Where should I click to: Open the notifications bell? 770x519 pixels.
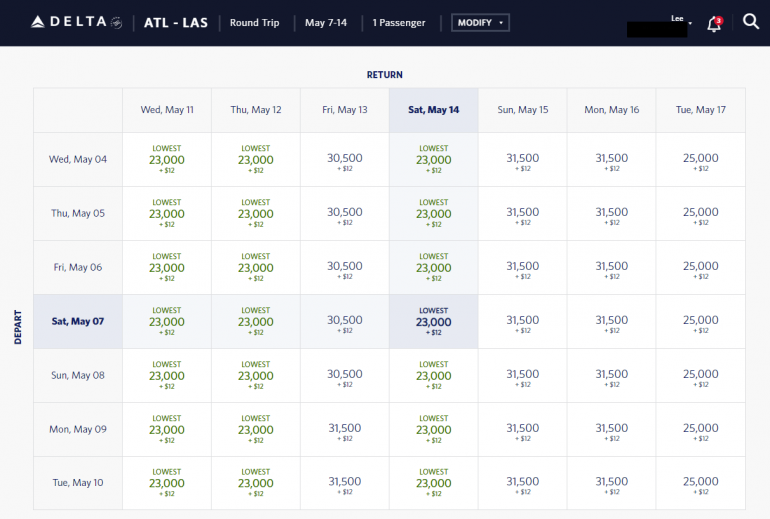pyautogui.click(x=714, y=24)
